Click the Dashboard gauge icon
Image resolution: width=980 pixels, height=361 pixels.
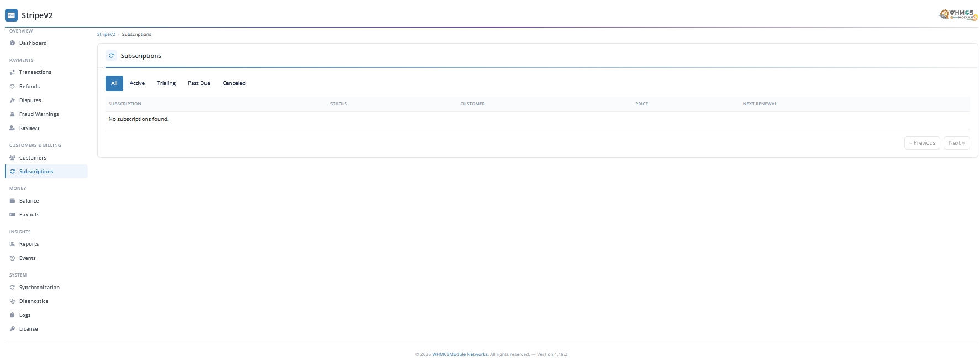[12, 43]
